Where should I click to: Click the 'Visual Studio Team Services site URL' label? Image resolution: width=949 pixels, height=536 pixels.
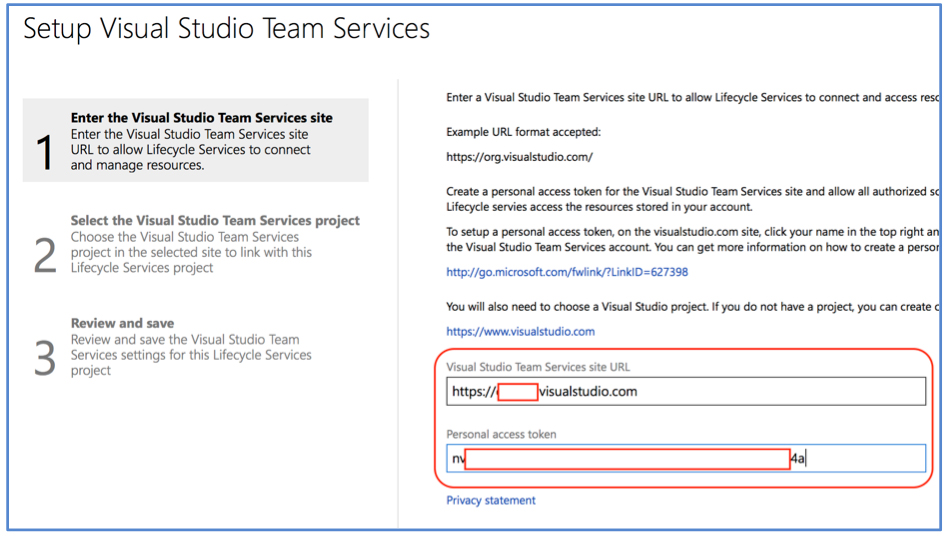pos(538,367)
